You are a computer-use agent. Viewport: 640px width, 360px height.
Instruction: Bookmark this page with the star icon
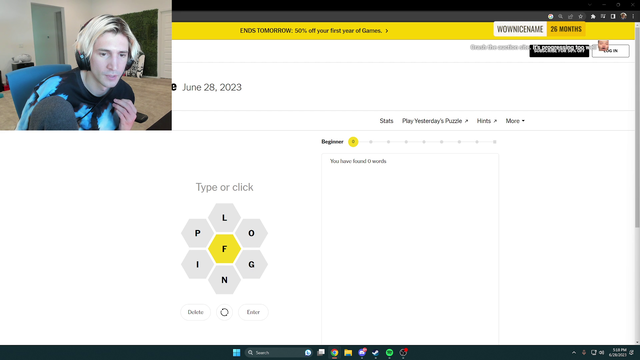pos(580,16)
